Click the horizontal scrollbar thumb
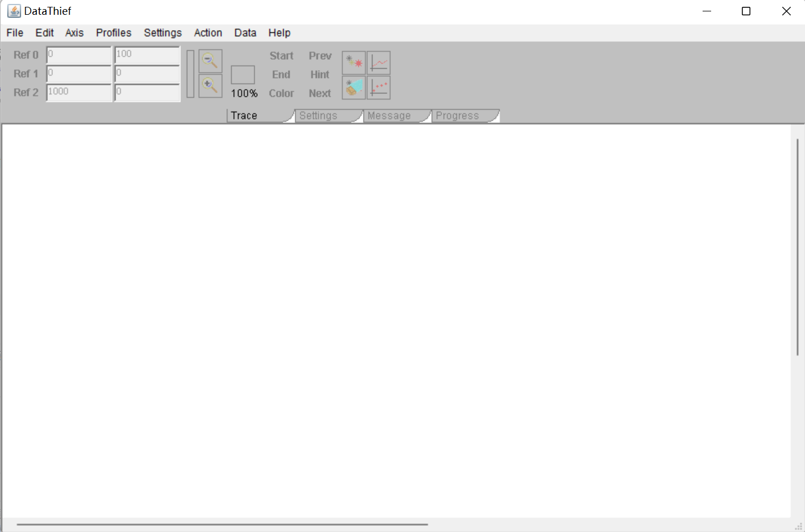The image size is (805, 532). click(222, 525)
